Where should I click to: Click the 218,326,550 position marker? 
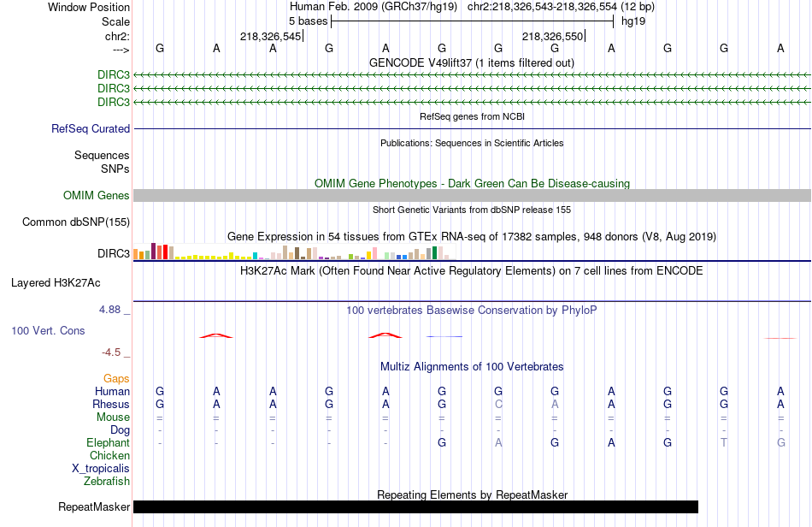[x=552, y=36]
